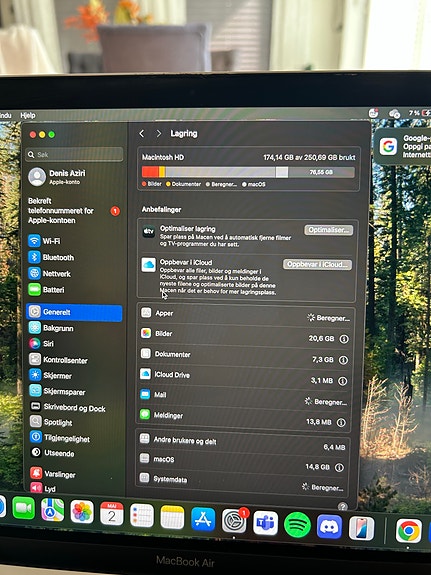
Task: Show info for macOS storage
Action: (x=339, y=467)
